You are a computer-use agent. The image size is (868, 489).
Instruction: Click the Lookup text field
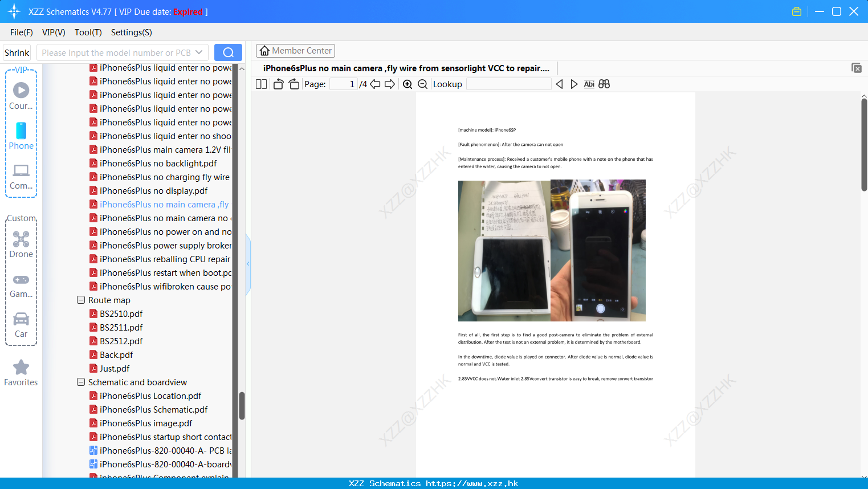[x=509, y=84]
